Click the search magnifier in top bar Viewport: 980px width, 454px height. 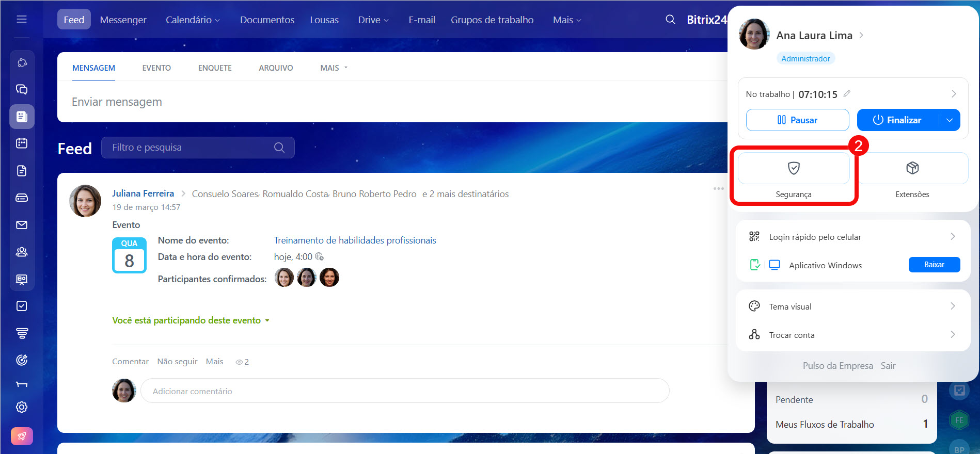(x=670, y=20)
